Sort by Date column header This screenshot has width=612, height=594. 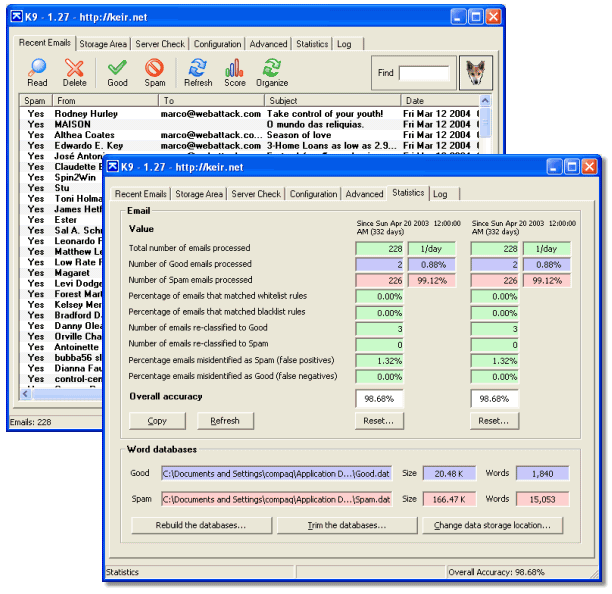[440, 101]
